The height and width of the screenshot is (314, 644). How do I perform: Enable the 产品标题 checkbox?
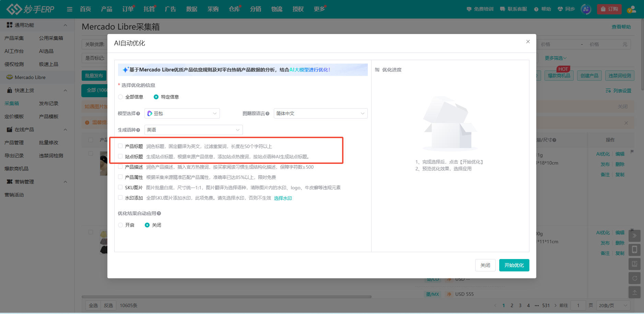pos(120,146)
